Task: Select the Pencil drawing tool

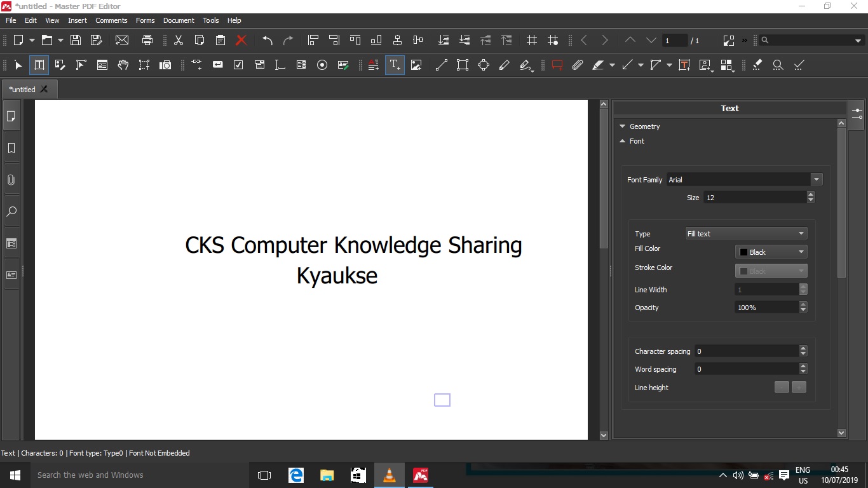Action: (505, 65)
